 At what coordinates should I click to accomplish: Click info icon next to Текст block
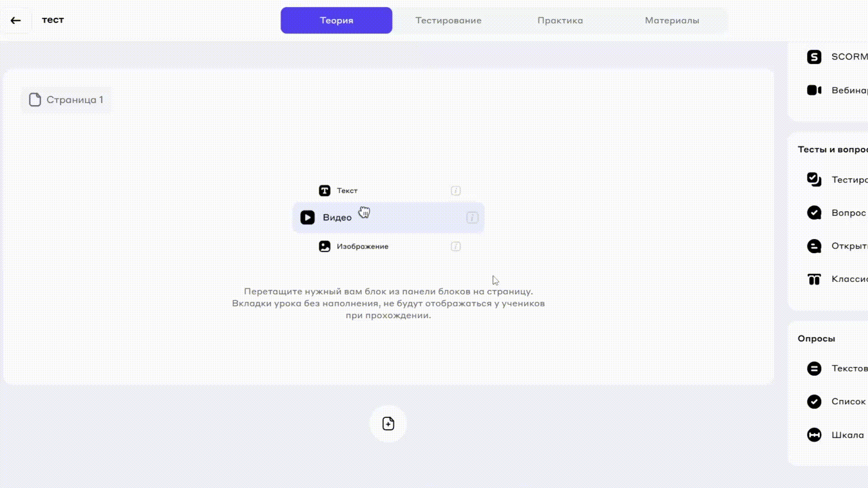pyautogui.click(x=456, y=191)
